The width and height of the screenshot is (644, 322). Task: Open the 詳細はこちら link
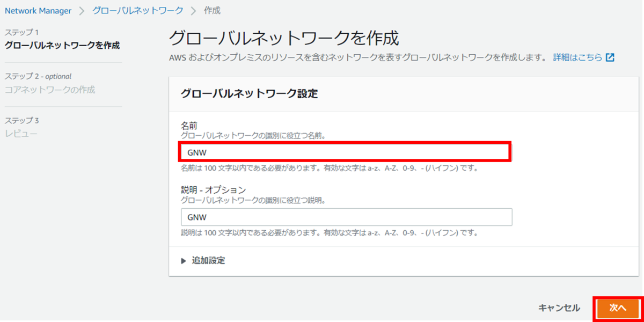[577, 57]
